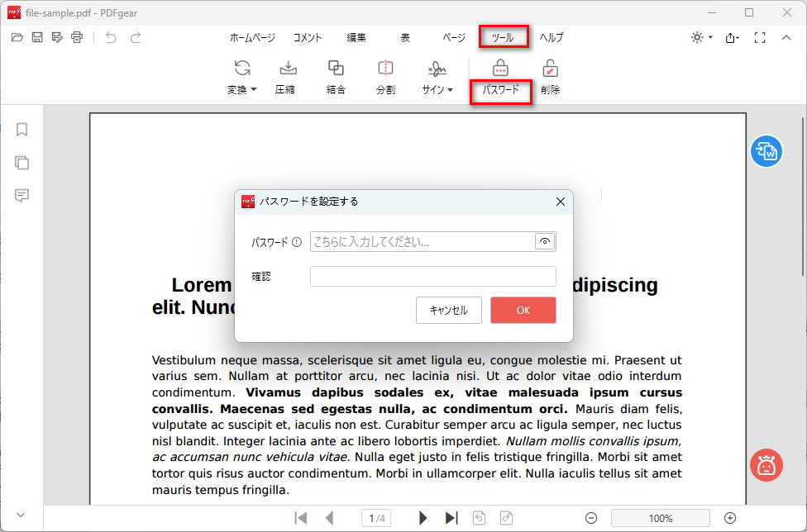Open the 圧縮 (Compress) tool
This screenshot has height=532, width=807.
[x=288, y=77]
